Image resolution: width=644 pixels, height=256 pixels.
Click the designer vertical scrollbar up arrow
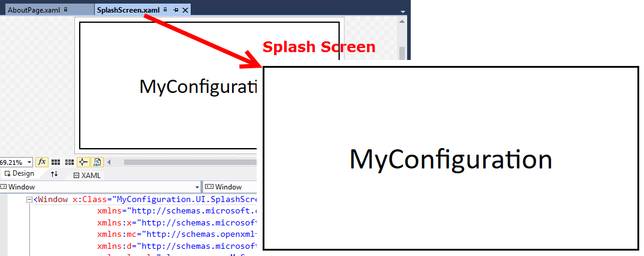click(x=402, y=22)
